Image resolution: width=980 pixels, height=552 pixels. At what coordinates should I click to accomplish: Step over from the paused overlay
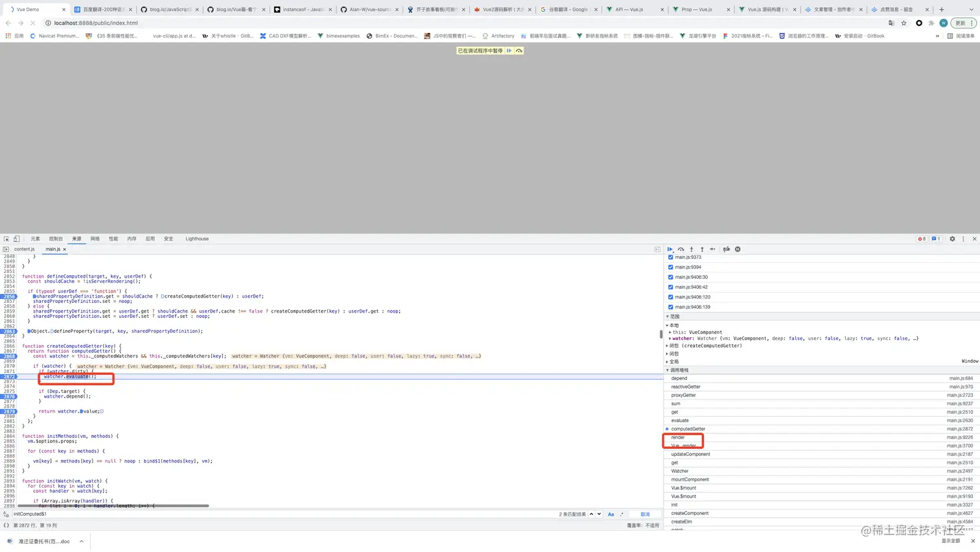pyautogui.click(x=519, y=51)
